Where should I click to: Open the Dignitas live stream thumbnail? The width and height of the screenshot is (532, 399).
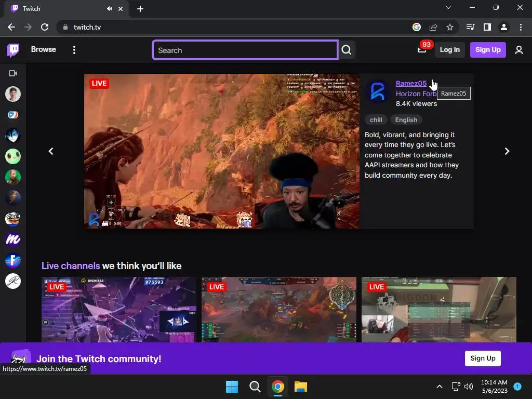[x=119, y=310]
